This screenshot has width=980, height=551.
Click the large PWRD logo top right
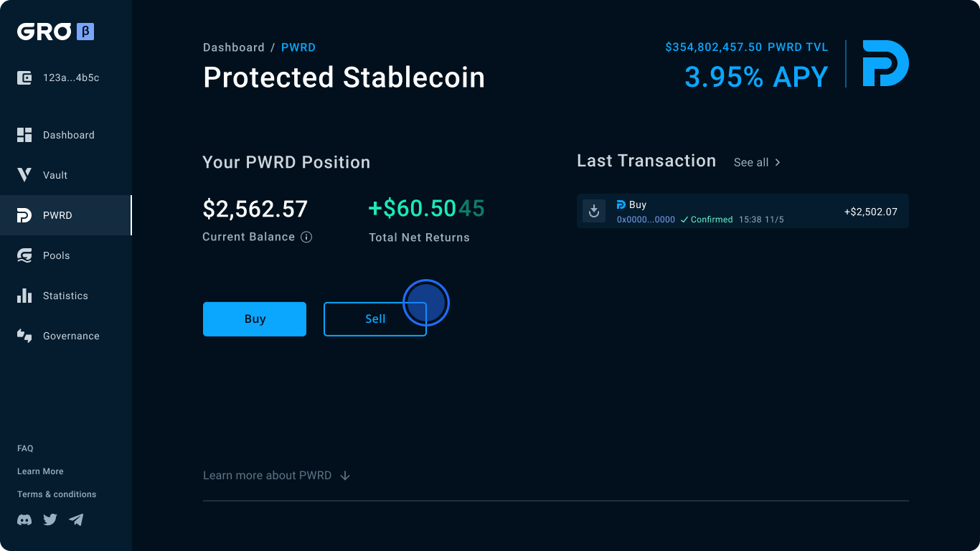coord(885,63)
